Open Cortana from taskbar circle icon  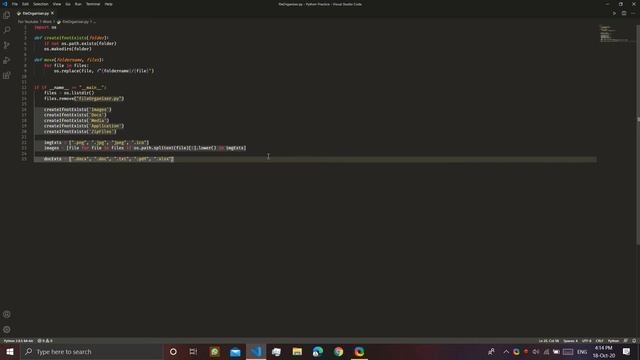pos(173,351)
